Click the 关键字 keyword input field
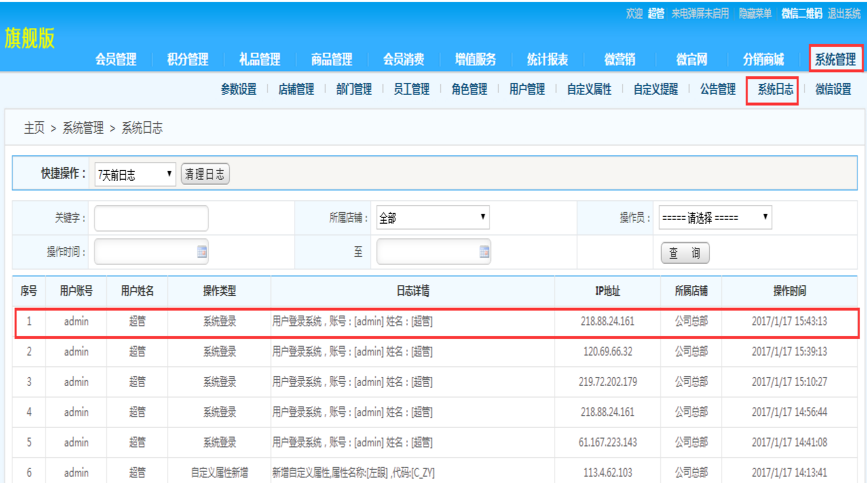The height and width of the screenshot is (483, 867). 151,218
